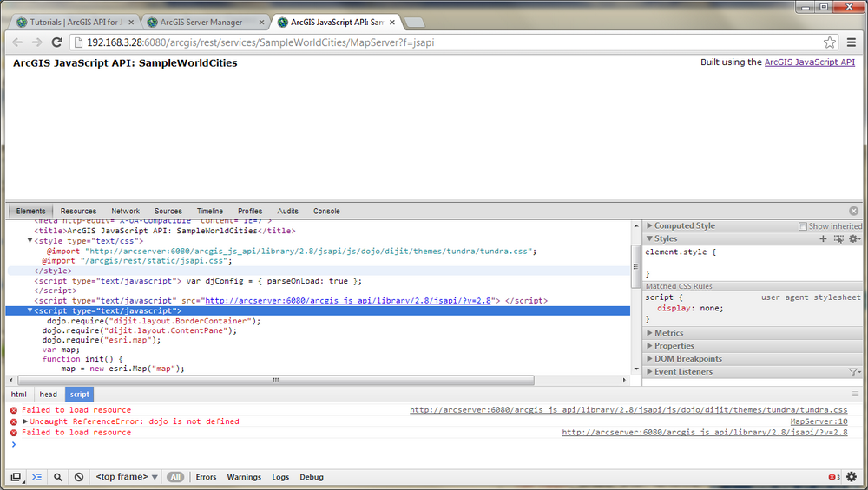Open the top frame dropdown
The image size is (868, 490).
(x=127, y=477)
